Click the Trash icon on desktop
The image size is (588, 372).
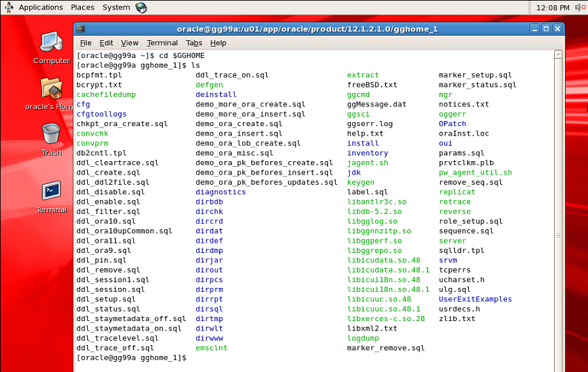pos(51,134)
